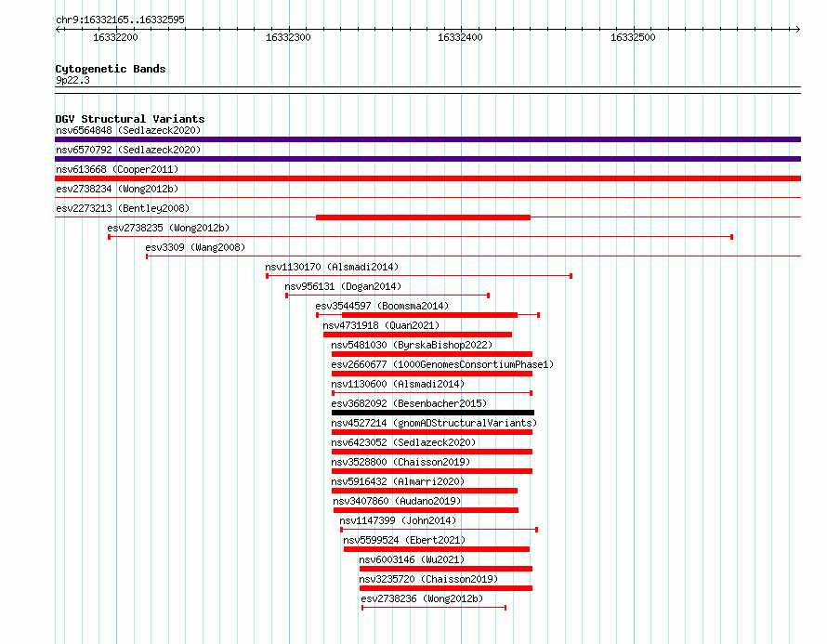Open the esv3309 (Wang2008) label
Image resolution: width=827 pixels, height=644 pixels.
pos(195,247)
